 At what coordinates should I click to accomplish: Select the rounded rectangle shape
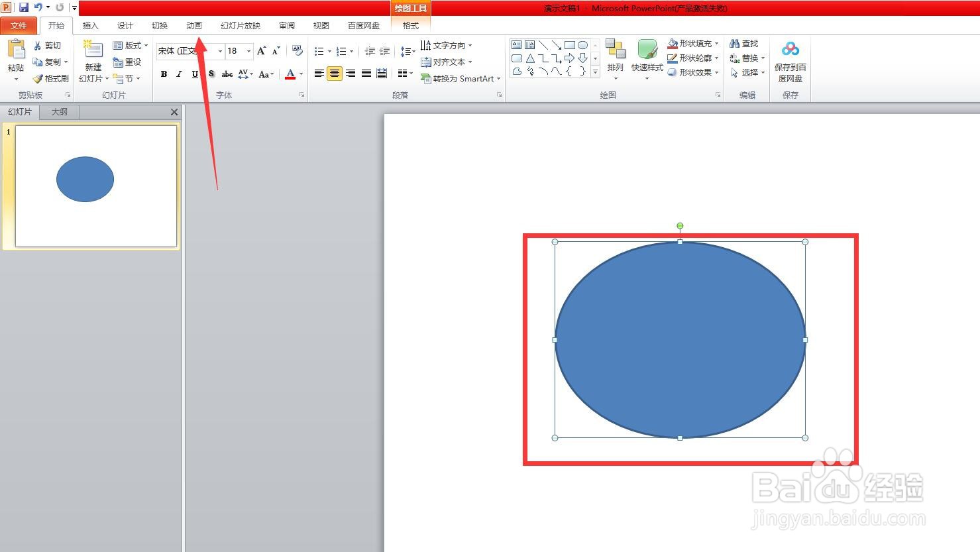[516, 58]
